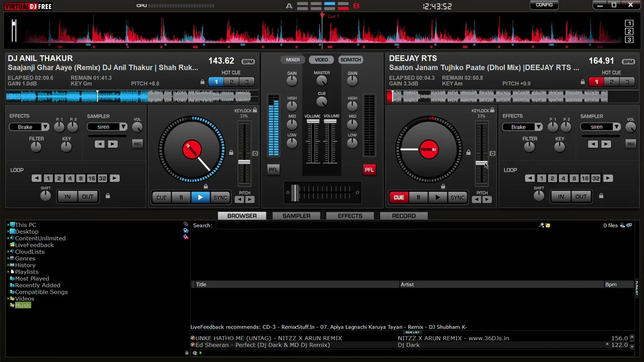Pause the right deck
The height and width of the screenshot is (362, 644).
[418, 198]
